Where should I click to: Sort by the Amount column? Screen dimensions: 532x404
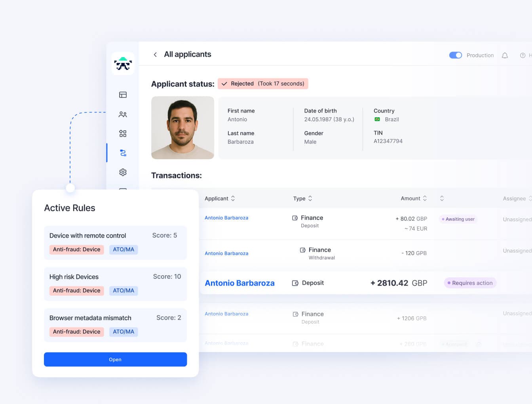point(414,198)
